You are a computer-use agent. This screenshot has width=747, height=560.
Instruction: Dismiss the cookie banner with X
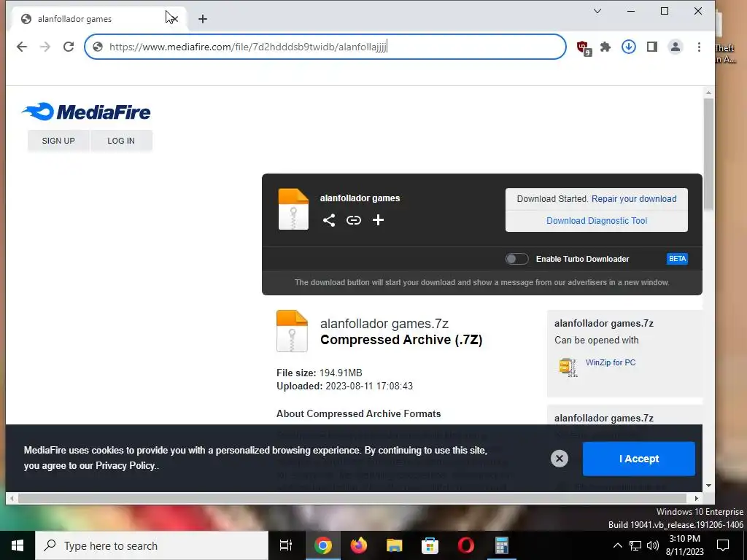(x=560, y=459)
